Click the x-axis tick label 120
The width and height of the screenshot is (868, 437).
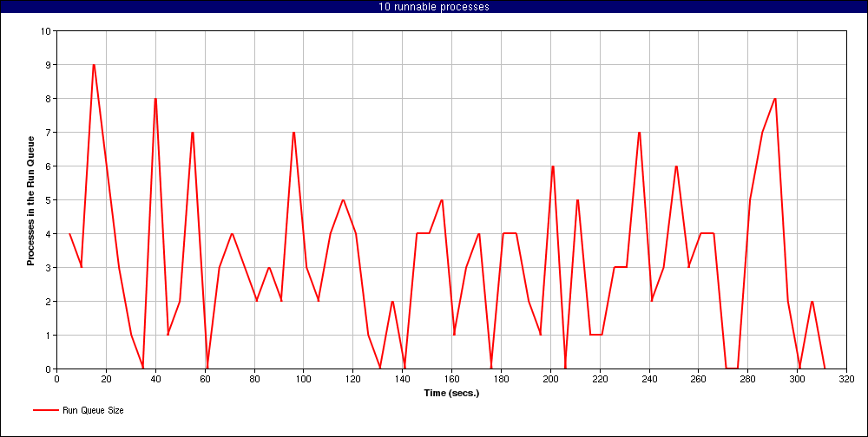[353, 380]
